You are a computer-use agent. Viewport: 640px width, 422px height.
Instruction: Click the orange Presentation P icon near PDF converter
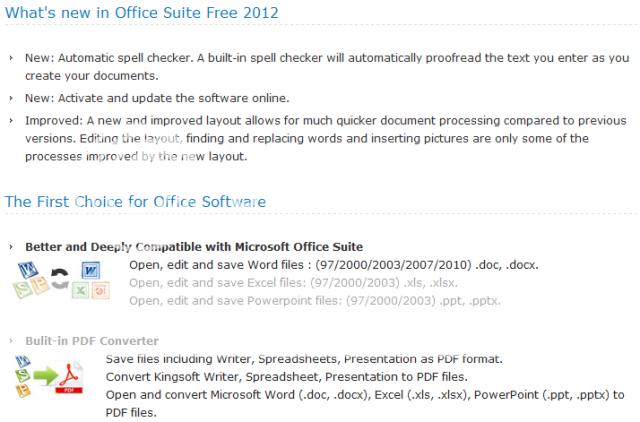coord(23,390)
